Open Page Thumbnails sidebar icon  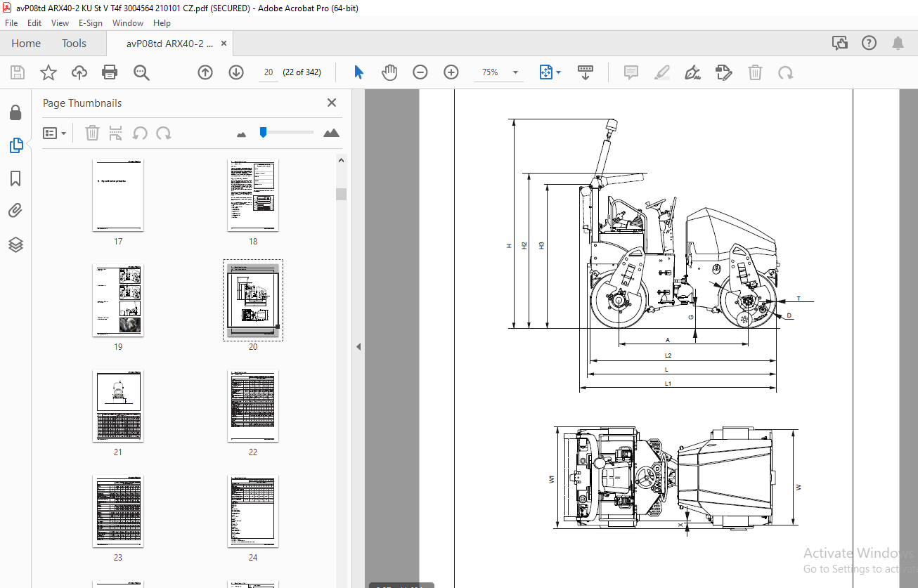pyautogui.click(x=15, y=145)
